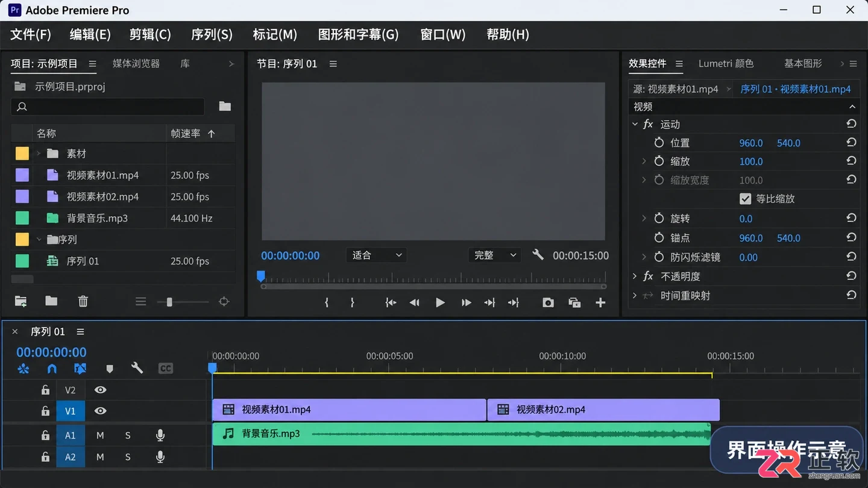This screenshot has height=488, width=868.
Task: Click the Mark In bracket button
Action: pyautogui.click(x=327, y=302)
